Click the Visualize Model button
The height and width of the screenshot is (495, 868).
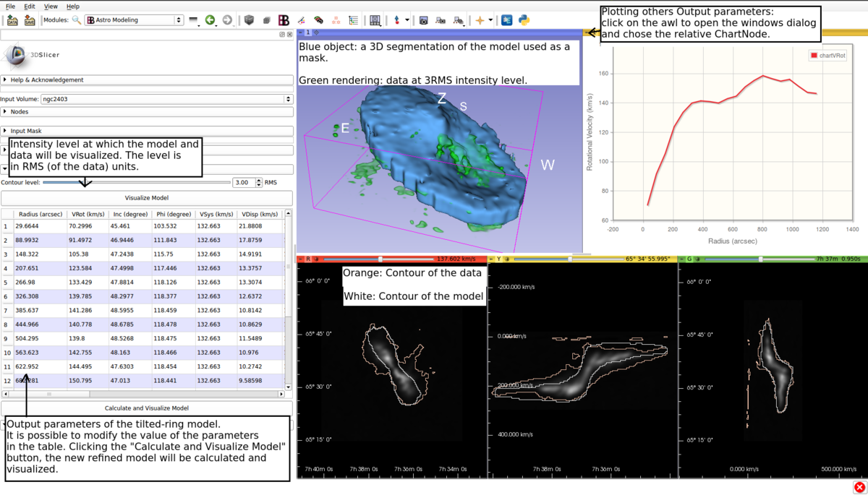click(146, 197)
